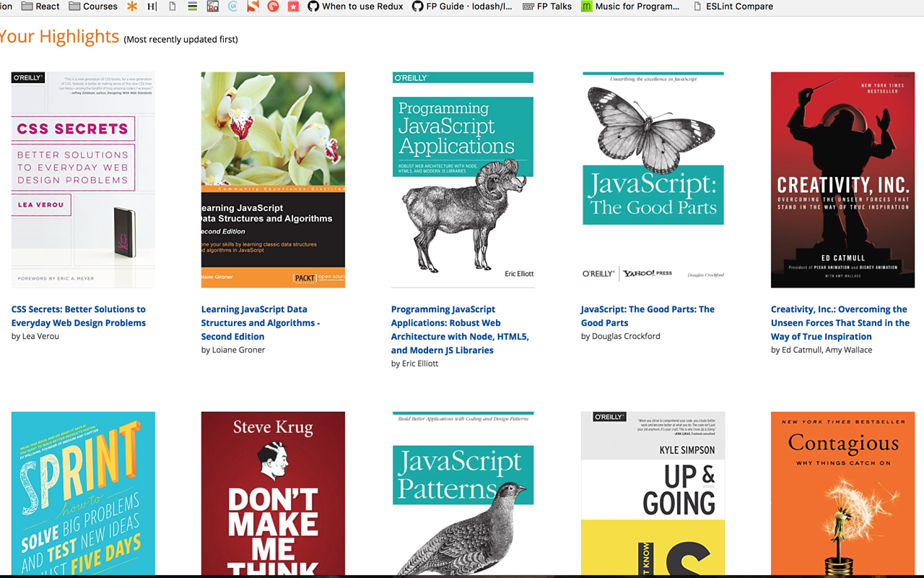Open Programming JavaScript Applications cover

pyautogui.click(x=463, y=180)
